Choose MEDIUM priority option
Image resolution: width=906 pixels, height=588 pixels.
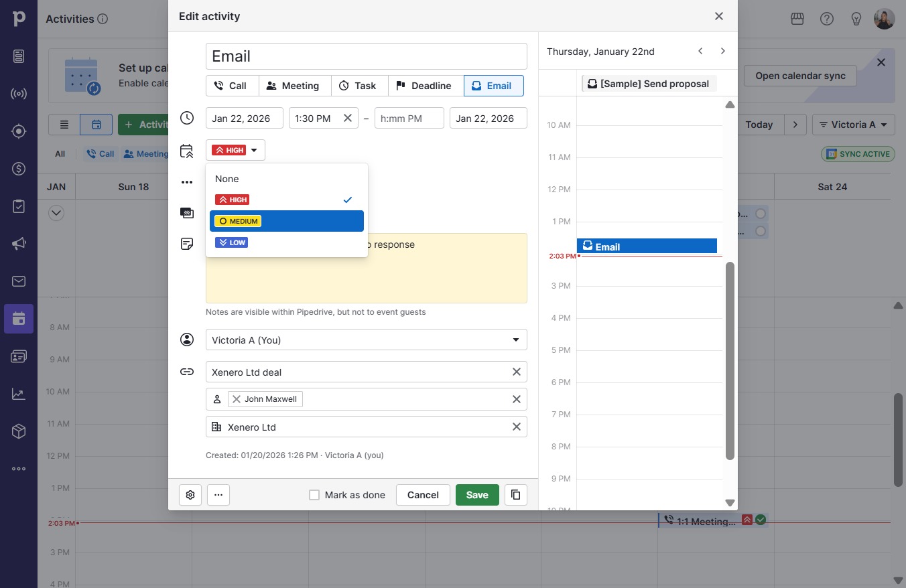[287, 221]
